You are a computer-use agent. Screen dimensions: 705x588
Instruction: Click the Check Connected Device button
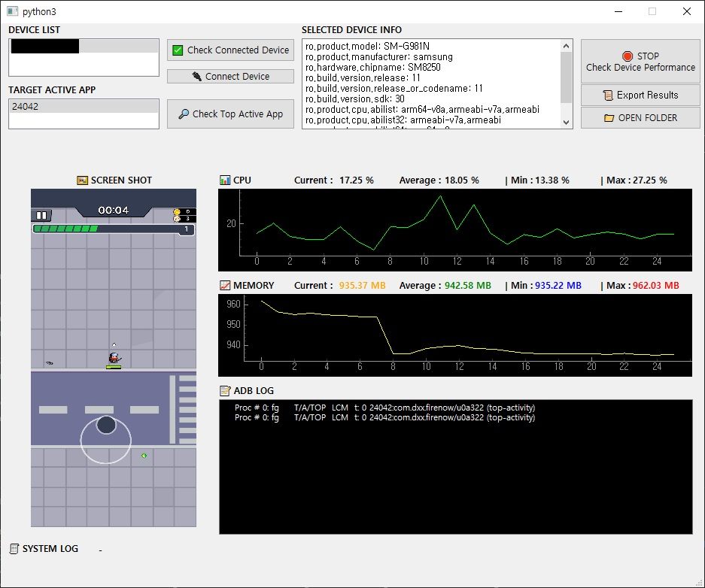point(230,50)
